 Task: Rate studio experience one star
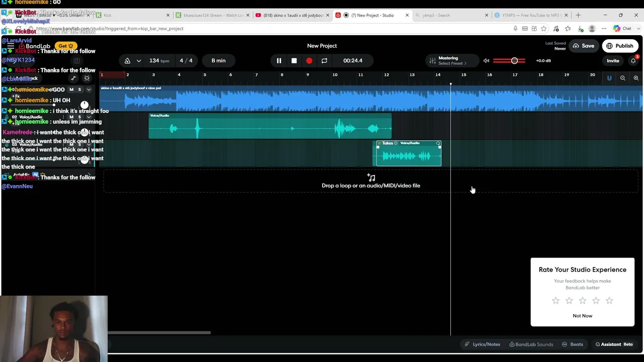(x=555, y=301)
